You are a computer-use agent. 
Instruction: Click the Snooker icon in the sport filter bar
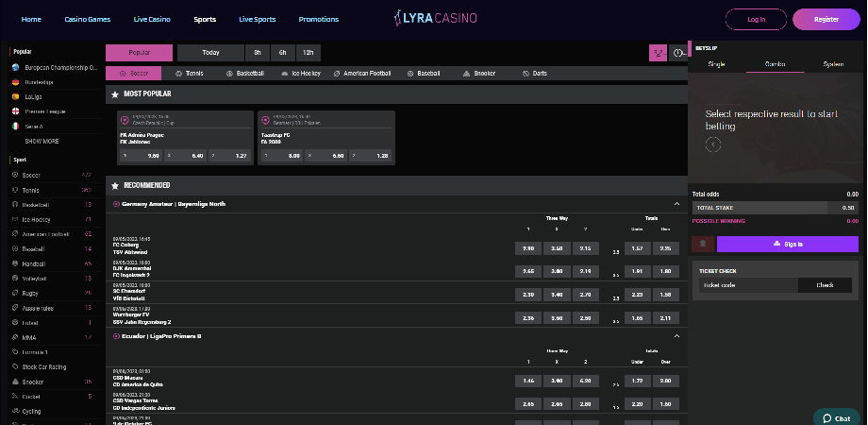tap(465, 73)
